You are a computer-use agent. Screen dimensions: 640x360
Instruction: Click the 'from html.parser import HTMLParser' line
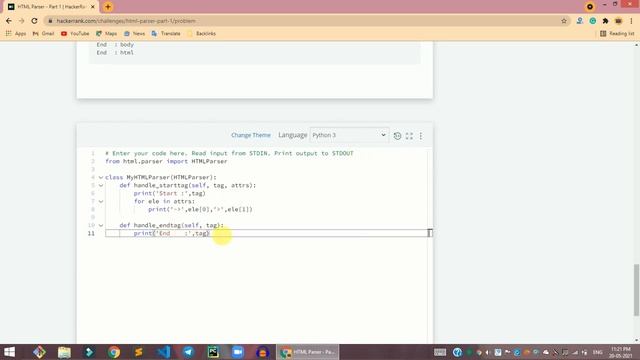[166, 161]
